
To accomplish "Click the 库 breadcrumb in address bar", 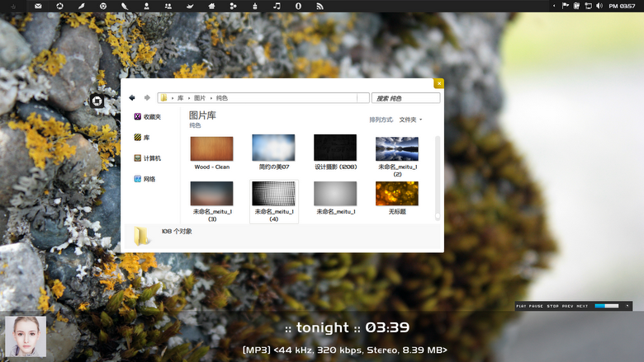I will point(180,98).
